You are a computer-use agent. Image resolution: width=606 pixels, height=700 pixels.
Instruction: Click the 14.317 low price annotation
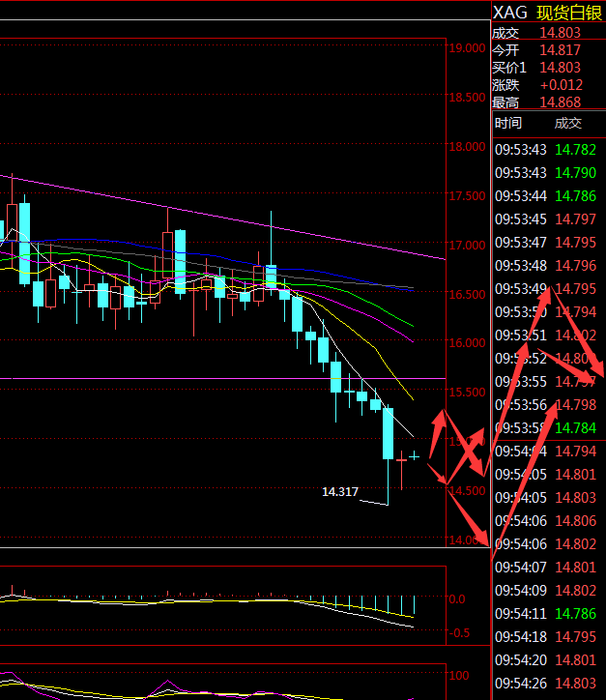340,491
